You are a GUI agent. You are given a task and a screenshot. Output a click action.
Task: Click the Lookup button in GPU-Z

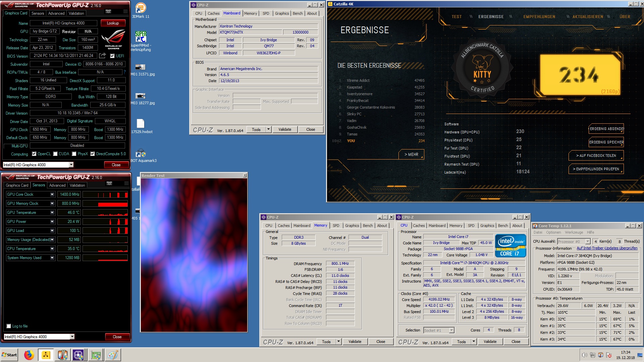click(x=113, y=23)
